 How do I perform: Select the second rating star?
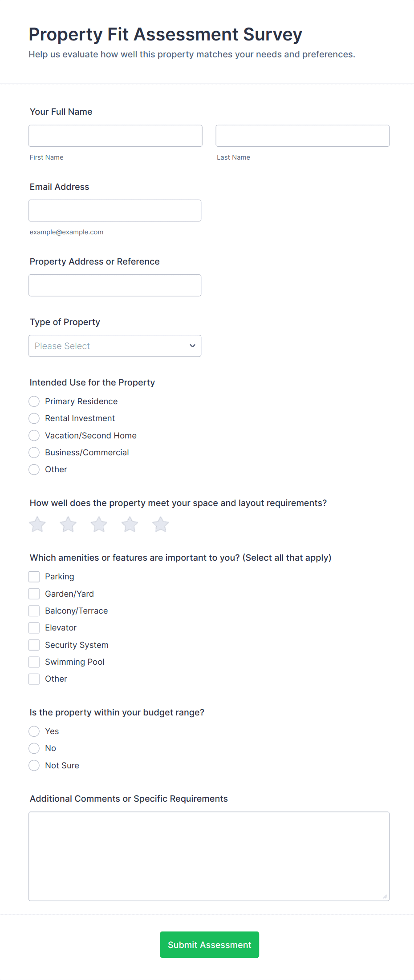click(x=68, y=524)
